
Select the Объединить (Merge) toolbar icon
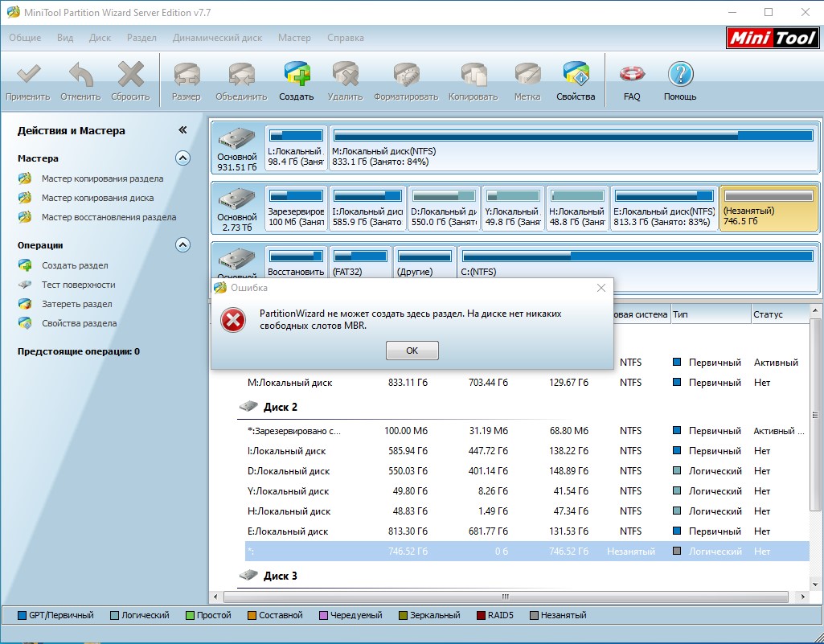coord(241,75)
